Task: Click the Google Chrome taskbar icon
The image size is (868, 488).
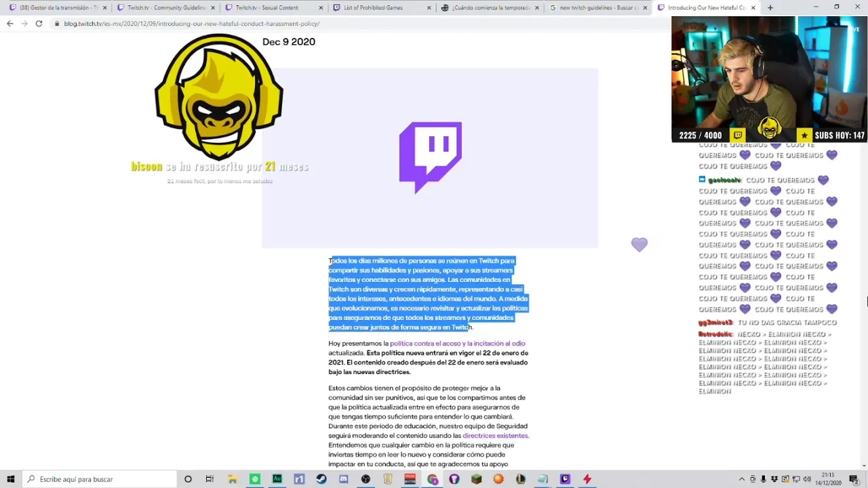Action: tap(433, 479)
